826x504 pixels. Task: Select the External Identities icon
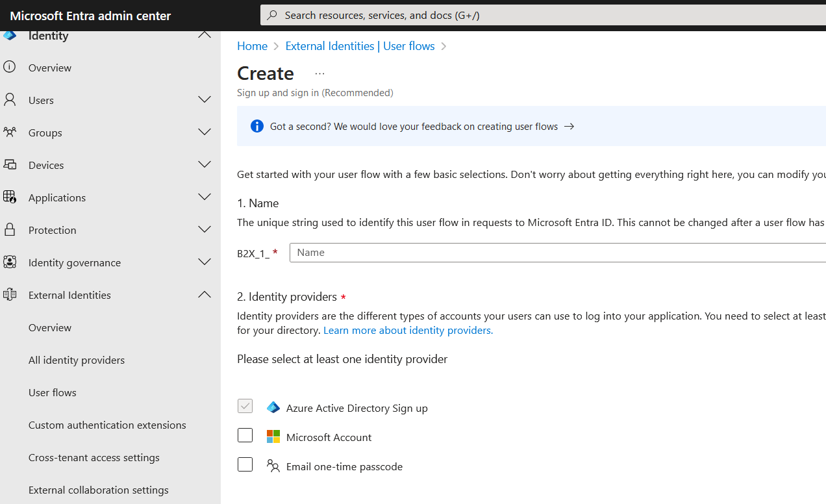click(x=10, y=294)
